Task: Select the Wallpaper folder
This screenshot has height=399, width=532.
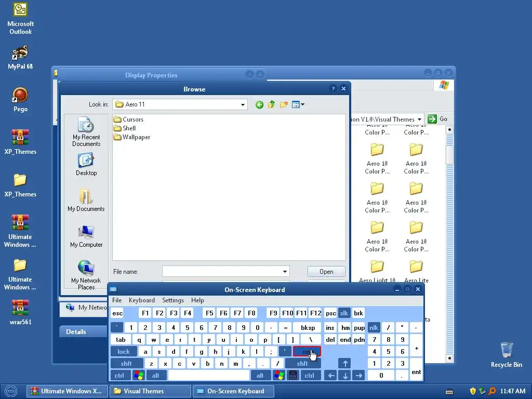Action: tap(132, 137)
